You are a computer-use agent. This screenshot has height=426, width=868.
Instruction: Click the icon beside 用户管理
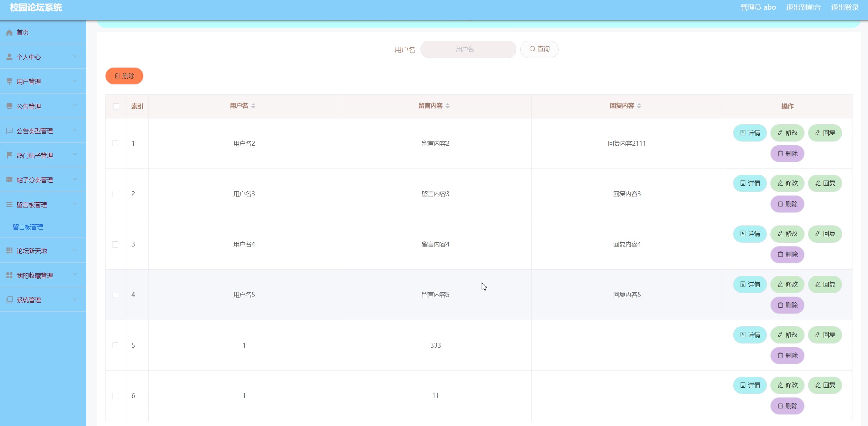point(9,81)
